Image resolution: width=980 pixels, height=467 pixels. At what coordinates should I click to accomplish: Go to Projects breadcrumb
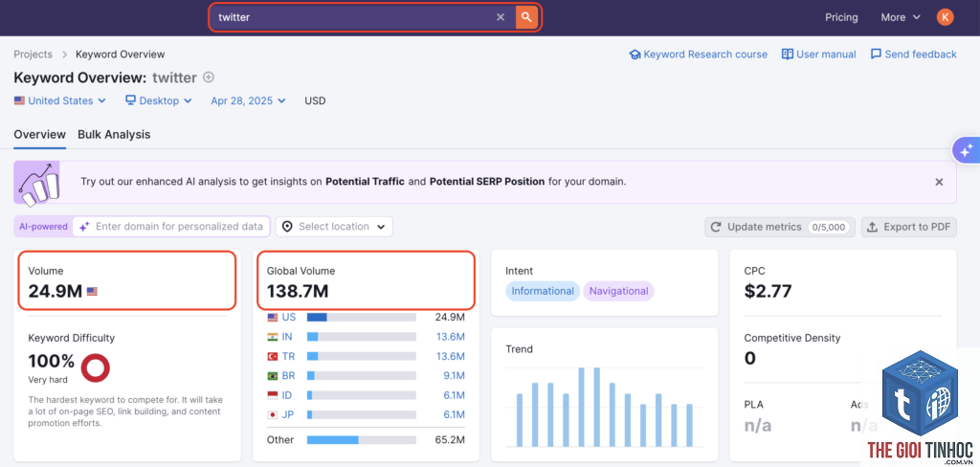coord(33,55)
